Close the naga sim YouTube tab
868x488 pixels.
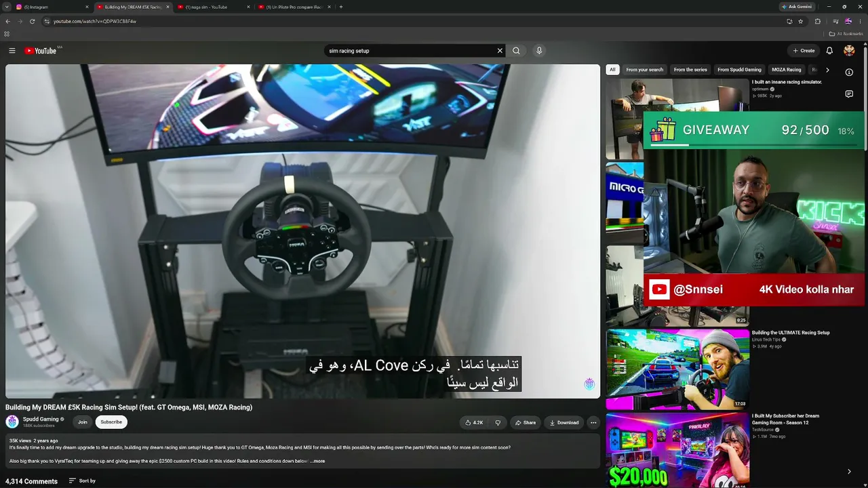click(248, 7)
